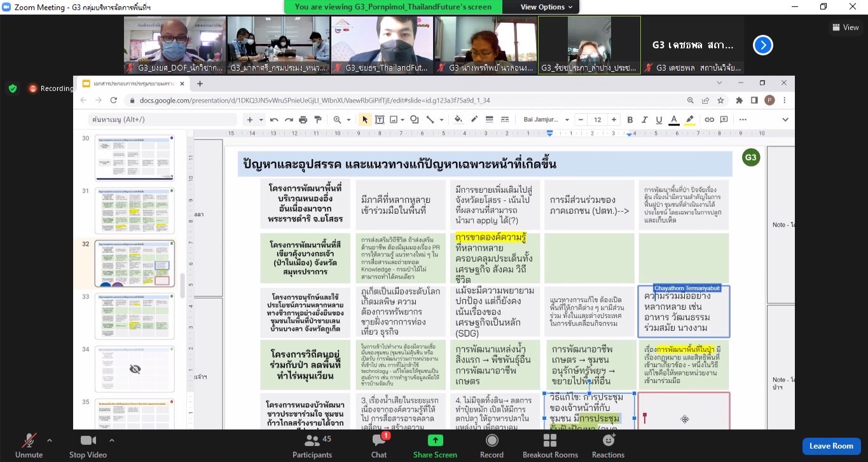Viewport: 868px width, 462px height.
Task: Select the Paint format roller tool
Action: tap(317, 120)
